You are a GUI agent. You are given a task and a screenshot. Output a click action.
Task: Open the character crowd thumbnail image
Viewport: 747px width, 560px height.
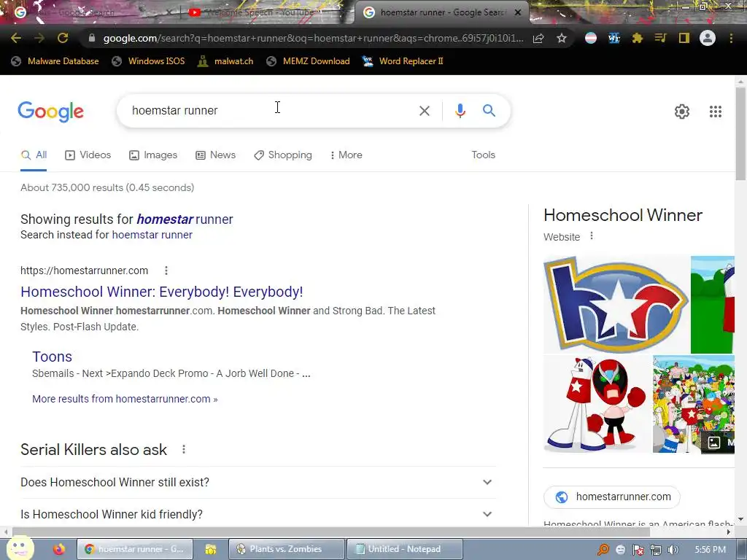(694, 404)
